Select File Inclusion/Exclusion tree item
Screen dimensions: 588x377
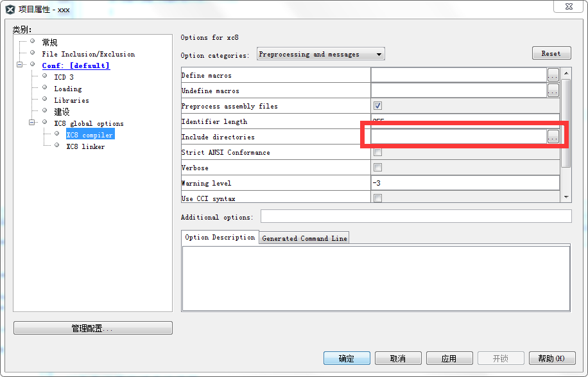89,54
